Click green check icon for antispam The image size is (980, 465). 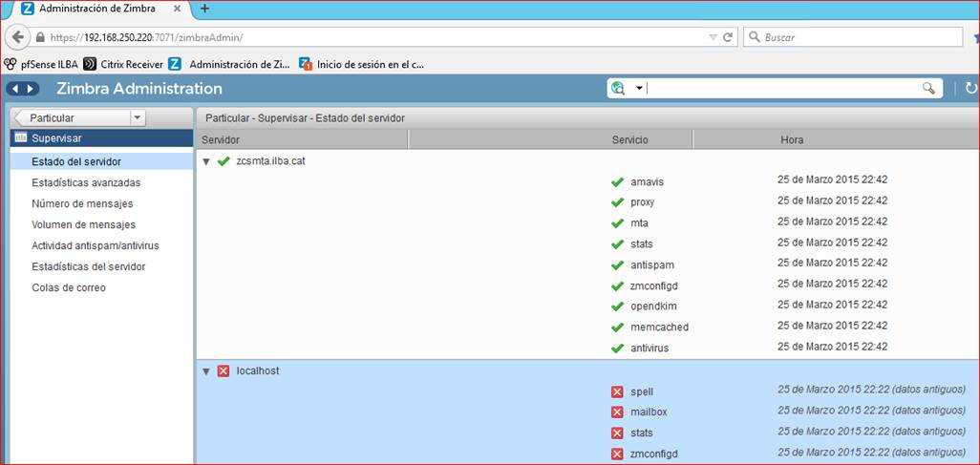(x=617, y=265)
